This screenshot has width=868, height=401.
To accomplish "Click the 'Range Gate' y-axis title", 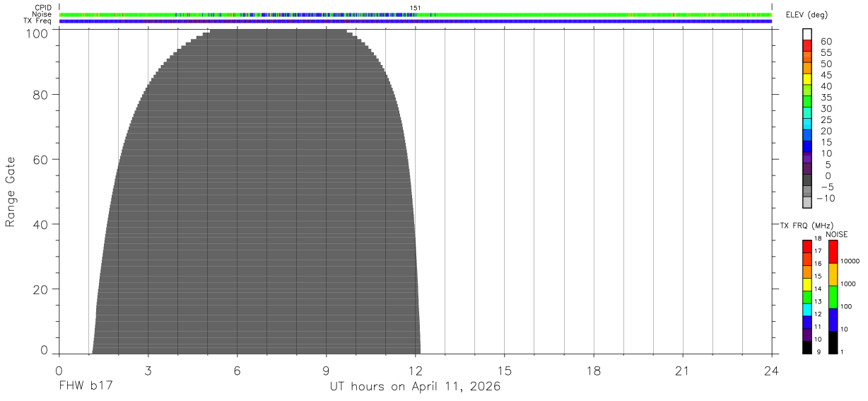I will (x=11, y=192).
